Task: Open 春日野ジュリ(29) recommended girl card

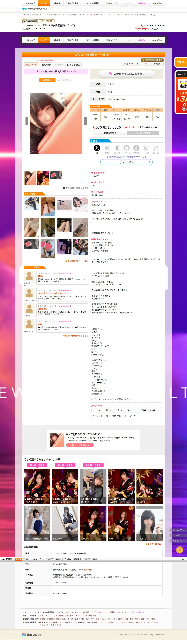Action: 65,486
